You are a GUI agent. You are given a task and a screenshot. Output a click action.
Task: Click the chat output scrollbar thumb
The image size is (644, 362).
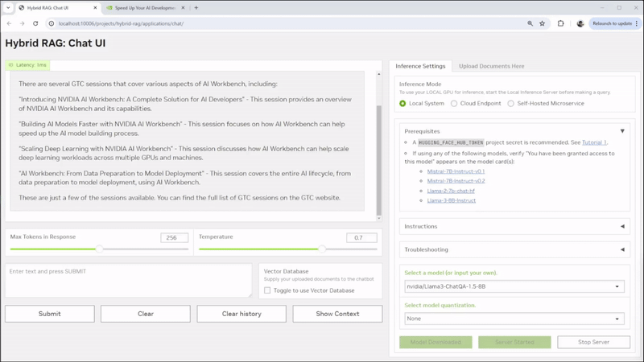pos(378,160)
